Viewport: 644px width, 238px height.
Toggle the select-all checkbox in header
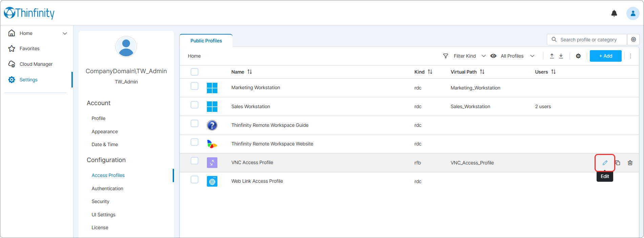tap(194, 72)
